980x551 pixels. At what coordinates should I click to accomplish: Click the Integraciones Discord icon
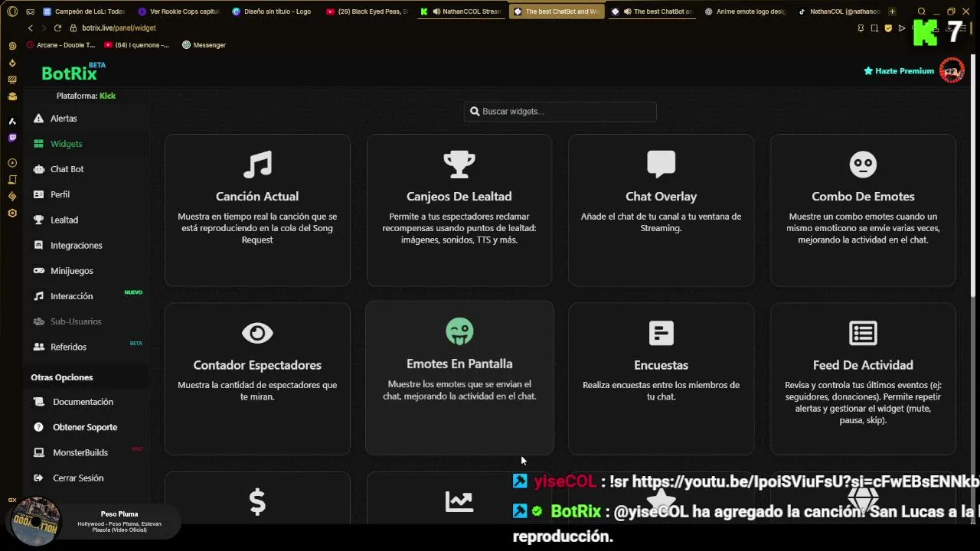coord(38,246)
